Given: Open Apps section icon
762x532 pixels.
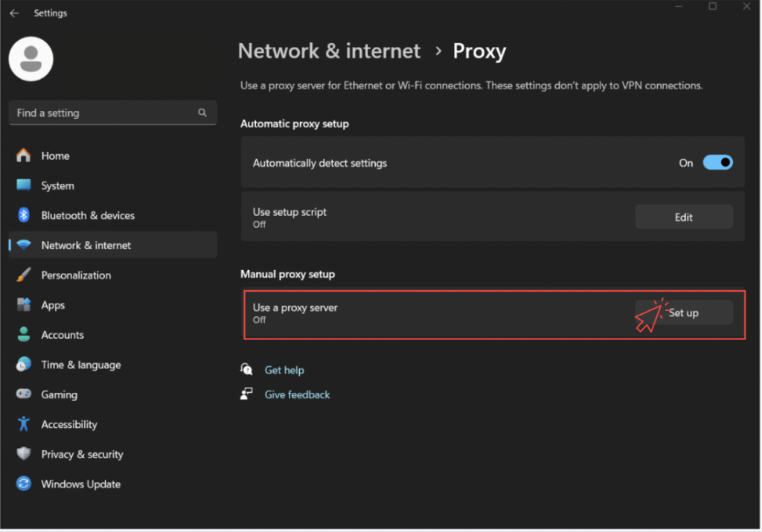Looking at the screenshot, I should tap(24, 305).
